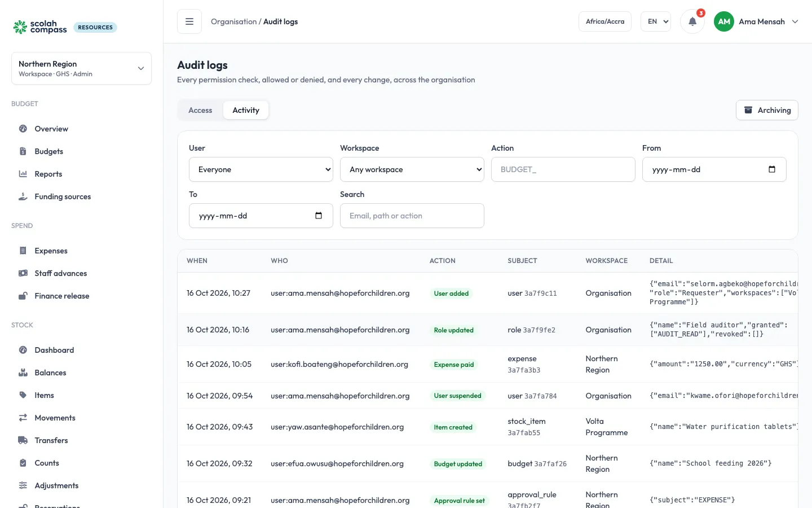Open the Reports chart icon
The height and width of the screenshot is (508, 812).
point(23,174)
